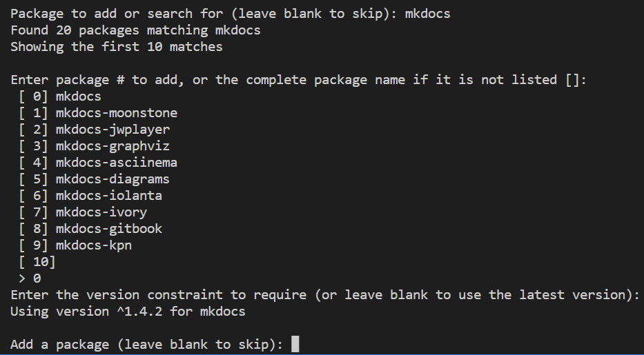This screenshot has width=644, height=355.
Task: Click the typed 'mkdocs' search term on first line
Action: click(427, 14)
